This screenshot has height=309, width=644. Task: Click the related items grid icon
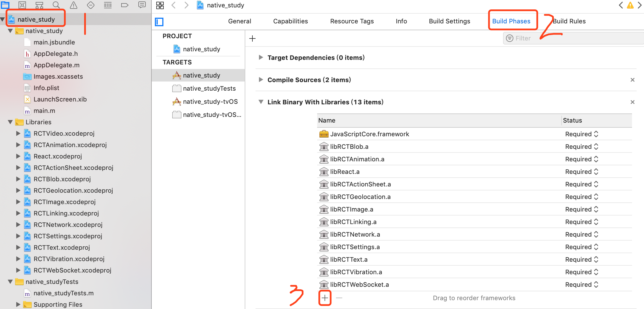(160, 5)
